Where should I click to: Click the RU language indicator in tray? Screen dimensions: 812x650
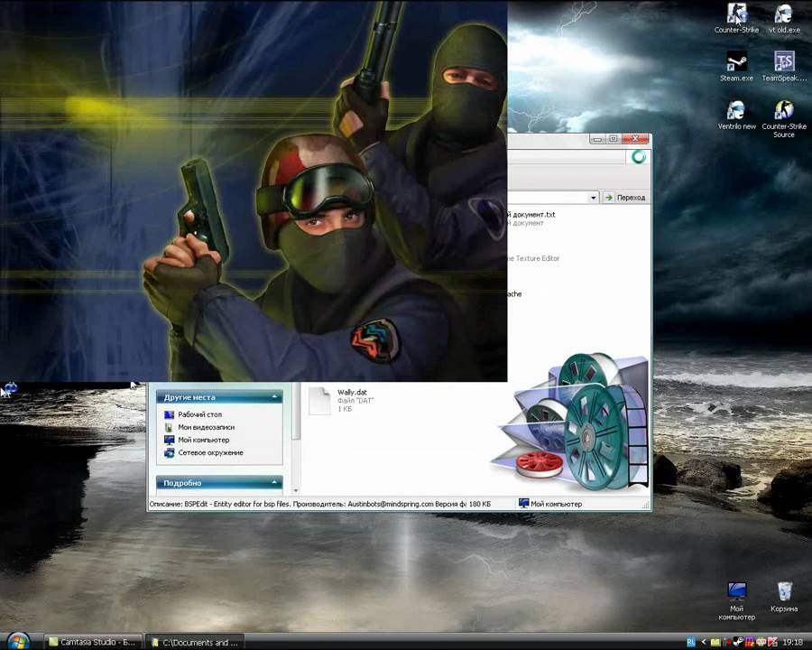point(690,642)
